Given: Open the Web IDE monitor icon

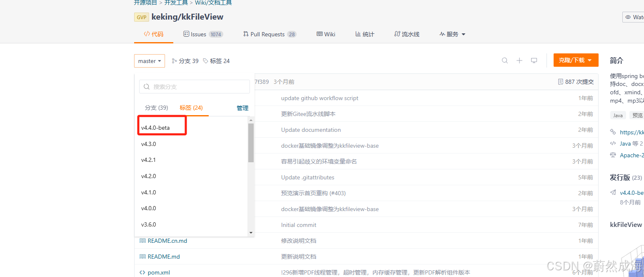Looking at the screenshot, I should coord(534,60).
